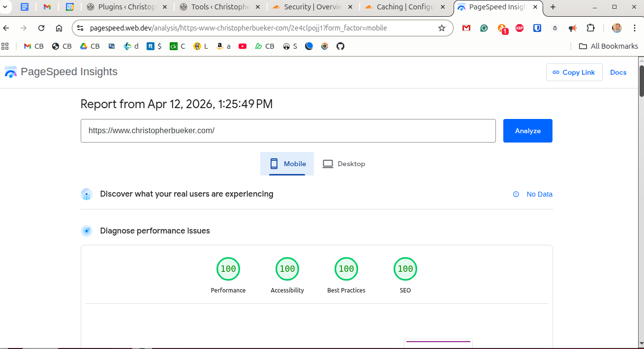Open the Google Drive CB bookmark

90,46
